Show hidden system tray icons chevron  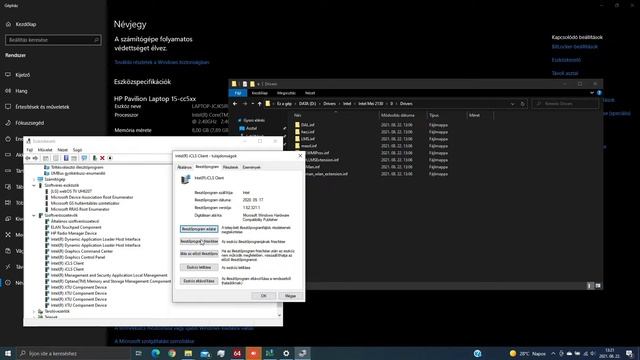[x=553, y=353]
